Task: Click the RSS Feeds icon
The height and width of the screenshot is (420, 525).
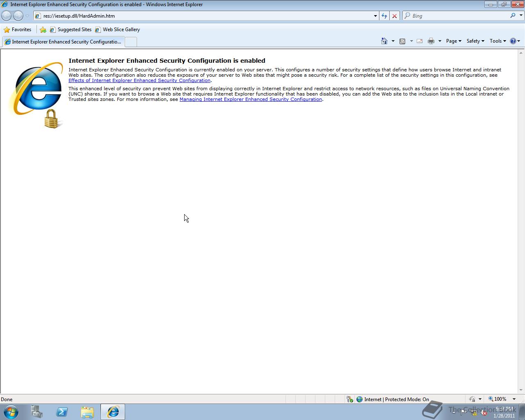Action: (402, 41)
